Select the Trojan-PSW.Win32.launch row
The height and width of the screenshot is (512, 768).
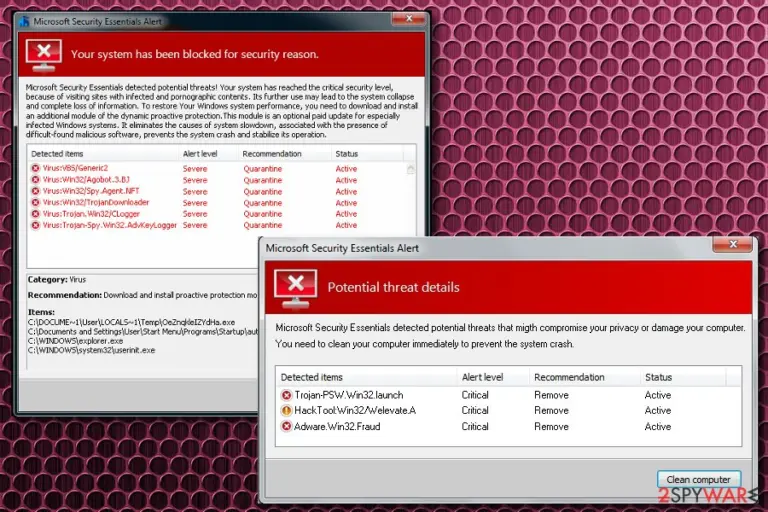pyautogui.click(x=508, y=395)
